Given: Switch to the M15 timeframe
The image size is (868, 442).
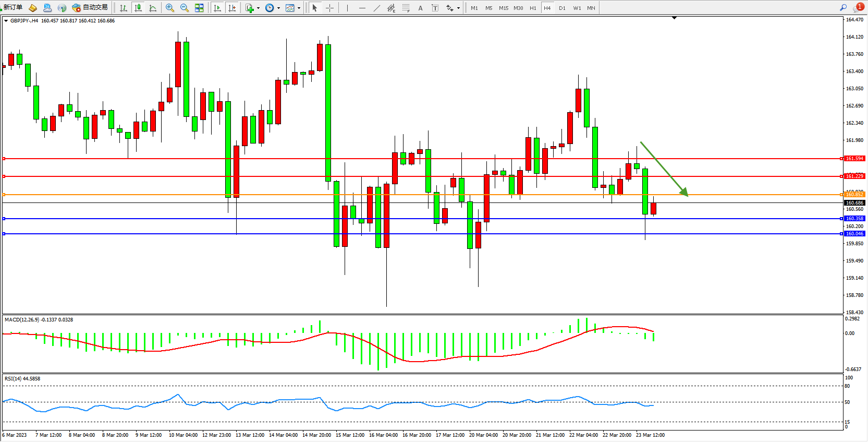Looking at the screenshot, I should coord(503,8).
